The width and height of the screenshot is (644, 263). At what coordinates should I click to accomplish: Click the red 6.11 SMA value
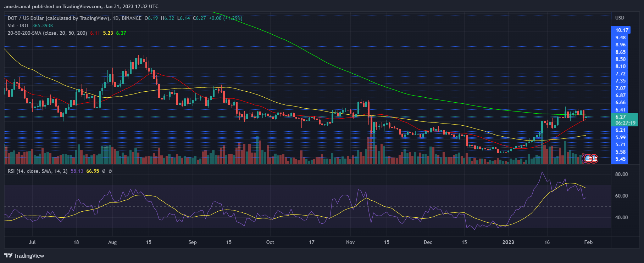(x=95, y=33)
